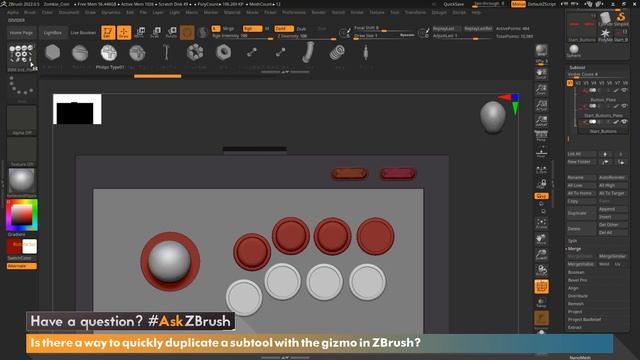
Task: Open the stroke type dots selector
Action: click(x=22, y=87)
